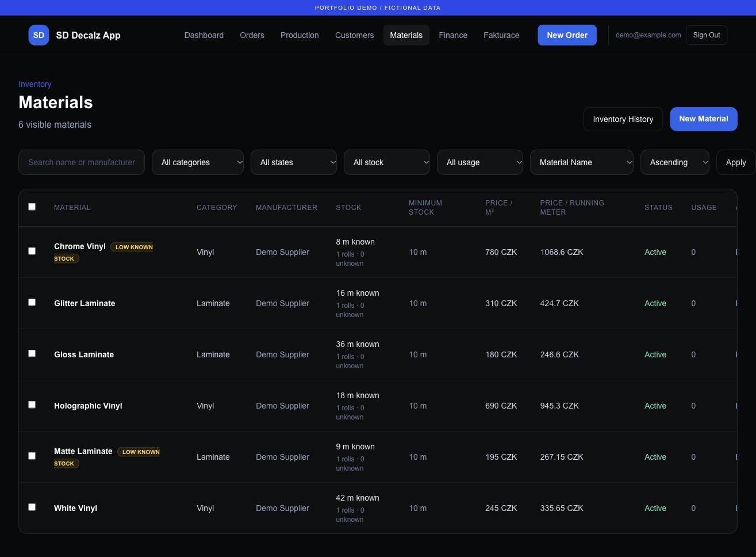Check the Holographic Vinyl row checkbox
Screen dimensions: 756x557
[32, 405]
